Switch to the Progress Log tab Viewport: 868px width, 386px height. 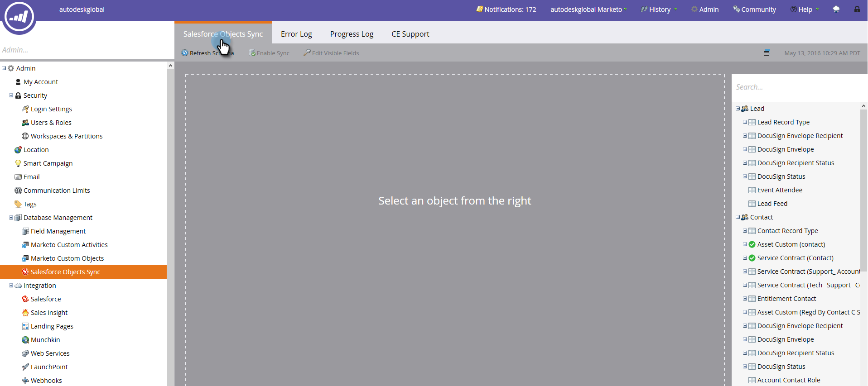[352, 34]
